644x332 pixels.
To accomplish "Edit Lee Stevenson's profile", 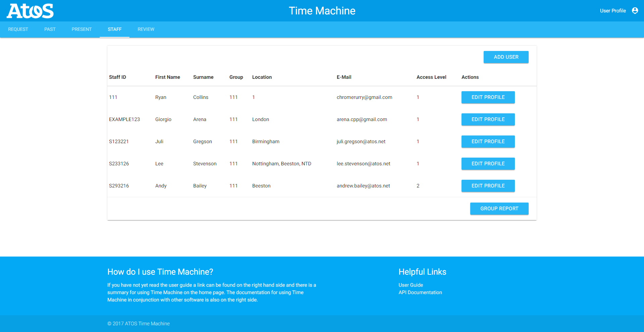I will 488,164.
